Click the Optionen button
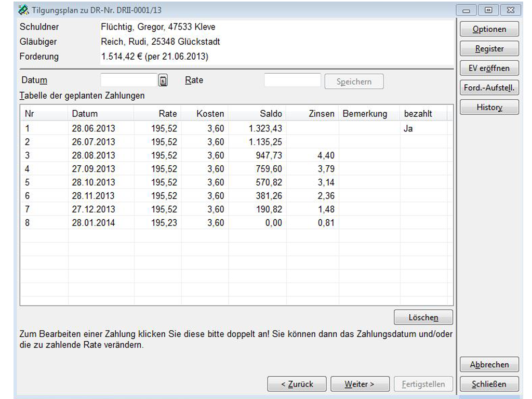The image size is (532, 399). click(489, 30)
